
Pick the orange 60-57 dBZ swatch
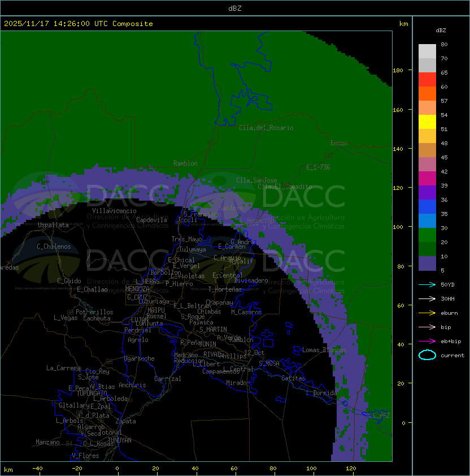[427, 93]
